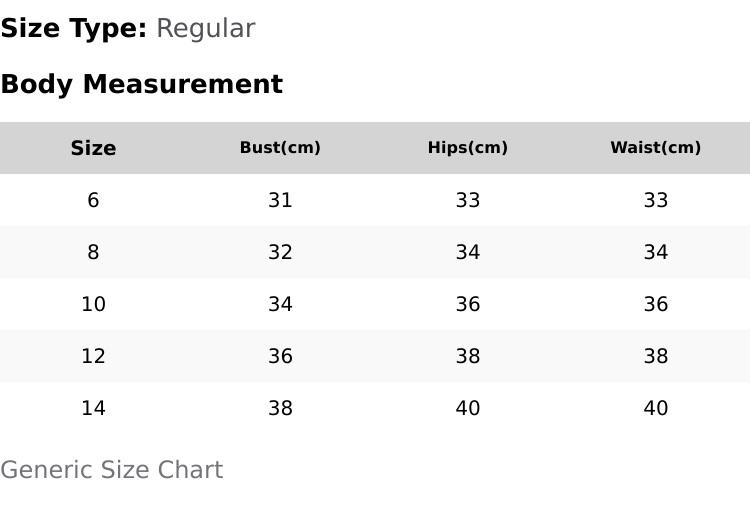Screen dimensions: 750x506
Task: Click the Bust(cm) column header
Action: coord(280,148)
